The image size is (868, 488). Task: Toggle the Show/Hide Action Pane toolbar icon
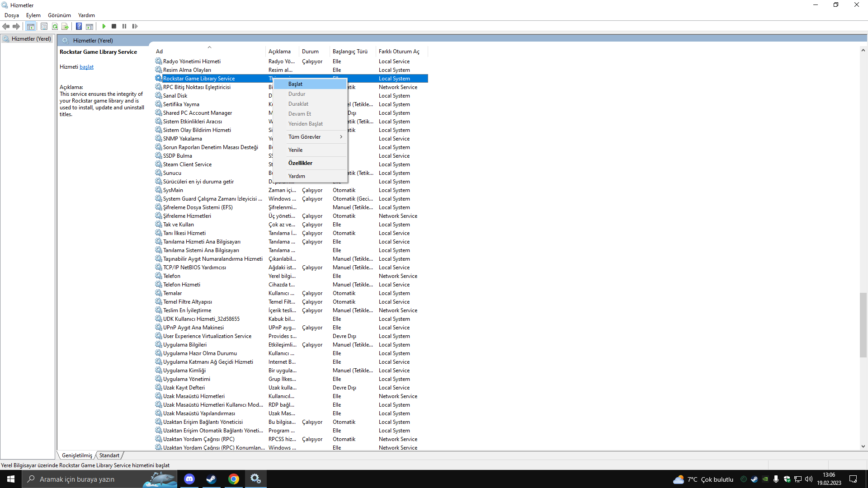tap(90, 26)
